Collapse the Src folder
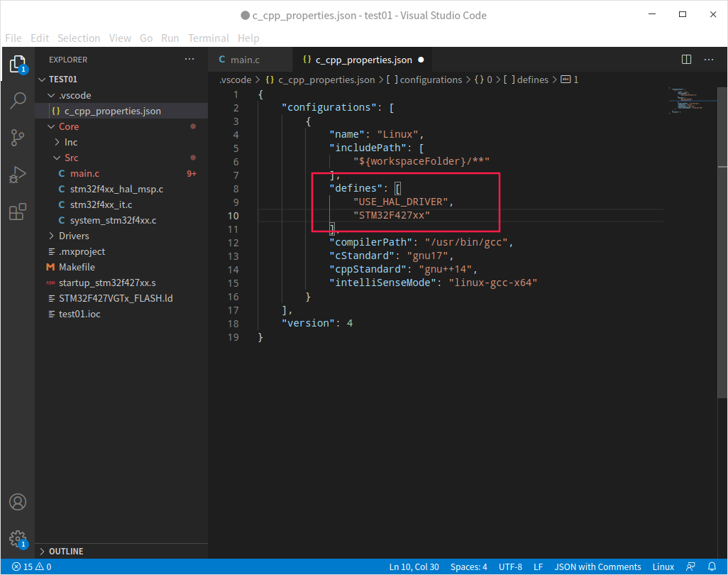Image resolution: width=728 pixels, height=575 pixels. 57,158
